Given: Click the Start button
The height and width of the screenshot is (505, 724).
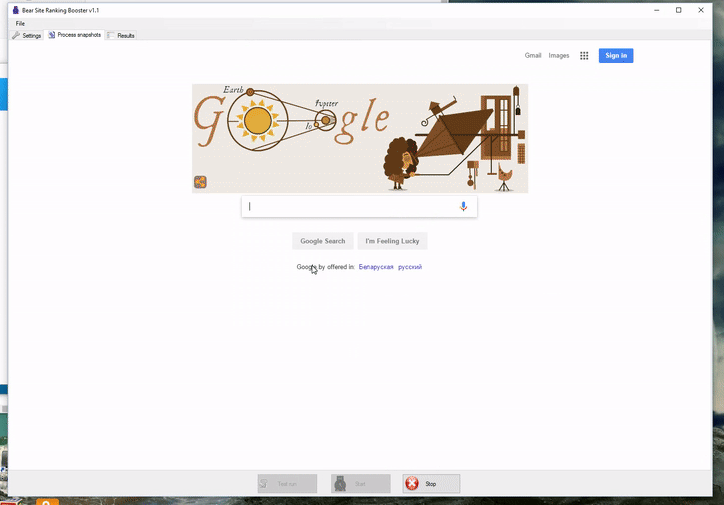Looking at the screenshot, I should click(x=361, y=484).
